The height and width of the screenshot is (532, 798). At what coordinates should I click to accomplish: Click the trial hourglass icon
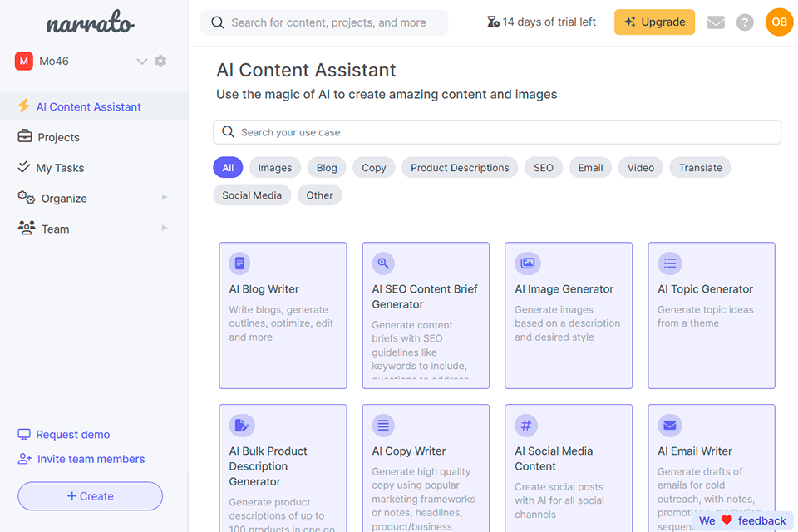(493, 22)
